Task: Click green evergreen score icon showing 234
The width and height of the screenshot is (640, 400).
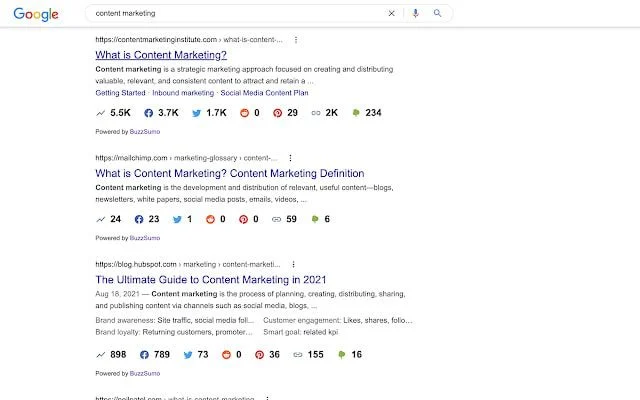Action: pyautogui.click(x=356, y=113)
